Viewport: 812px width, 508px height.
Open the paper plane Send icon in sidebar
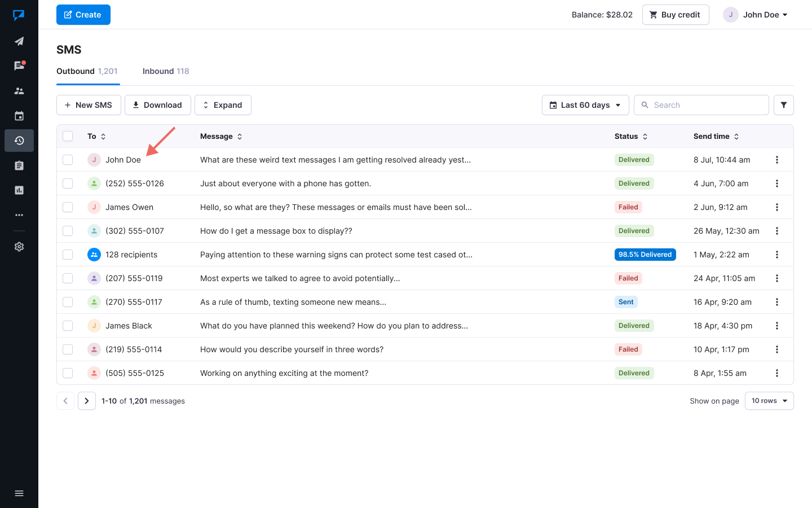tap(19, 41)
